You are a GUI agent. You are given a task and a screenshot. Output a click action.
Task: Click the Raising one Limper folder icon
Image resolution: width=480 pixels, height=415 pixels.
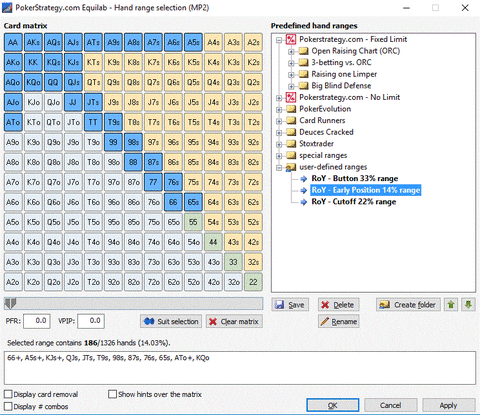click(303, 74)
